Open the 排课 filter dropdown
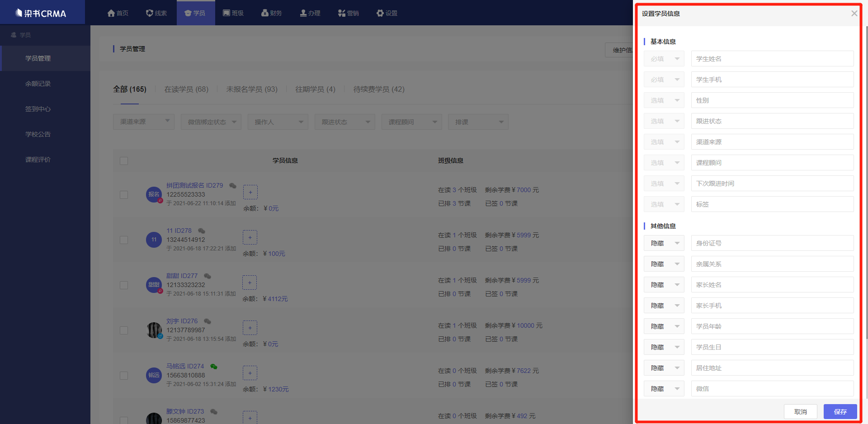 (x=478, y=122)
